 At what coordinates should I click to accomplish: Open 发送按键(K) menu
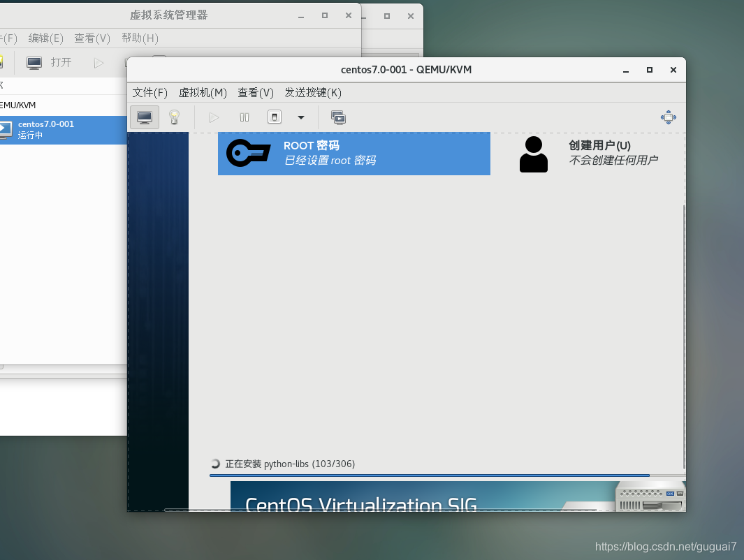point(313,92)
